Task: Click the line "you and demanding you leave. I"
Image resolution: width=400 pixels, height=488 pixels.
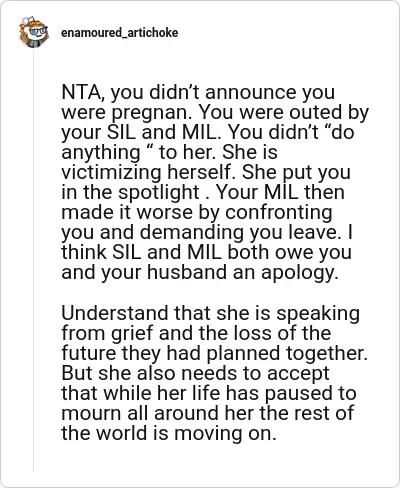Action: tap(207, 232)
